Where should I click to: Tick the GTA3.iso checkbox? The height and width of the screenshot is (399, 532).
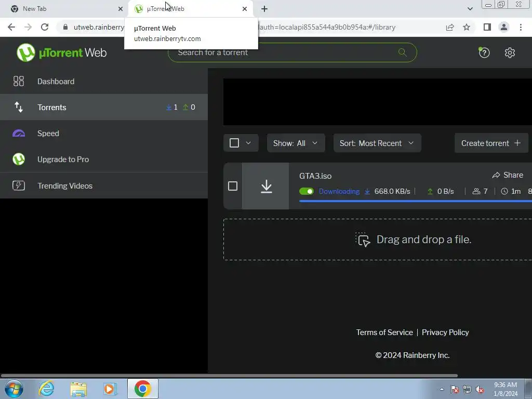pyautogui.click(x=233, y=186)
